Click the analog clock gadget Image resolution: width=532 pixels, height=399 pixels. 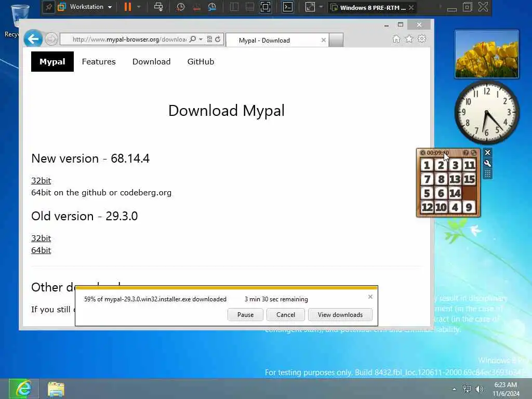(x=486, y=112)
